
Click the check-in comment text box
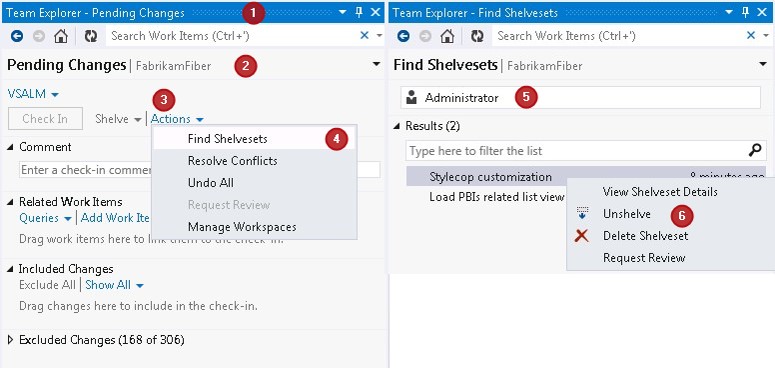200,169
